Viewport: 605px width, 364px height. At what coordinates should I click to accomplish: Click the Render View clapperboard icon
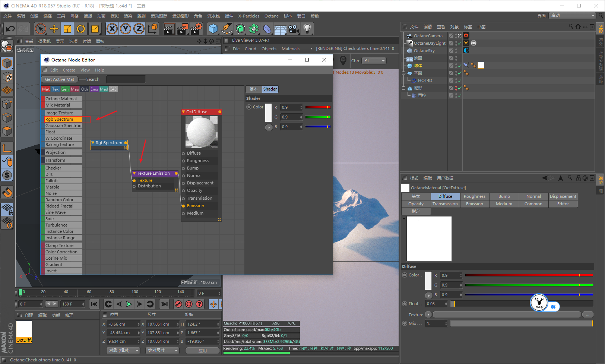point(169,29)
